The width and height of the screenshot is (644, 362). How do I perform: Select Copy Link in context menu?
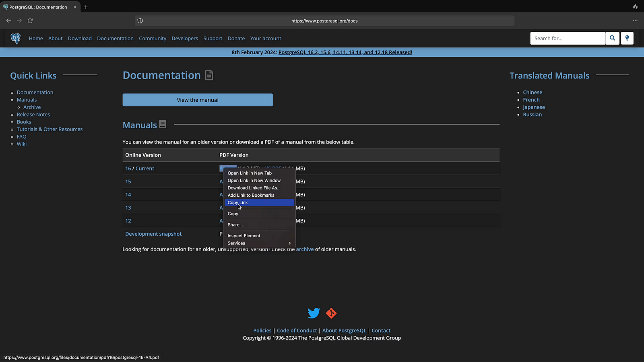(x=259, y=203)
